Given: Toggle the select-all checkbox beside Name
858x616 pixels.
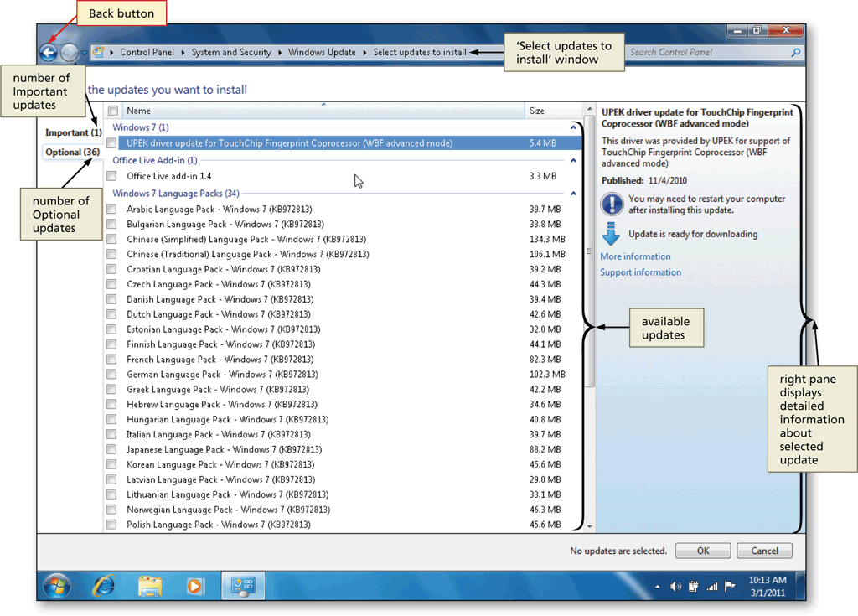Looking at the screenshot, I should (x=113, y=111).
